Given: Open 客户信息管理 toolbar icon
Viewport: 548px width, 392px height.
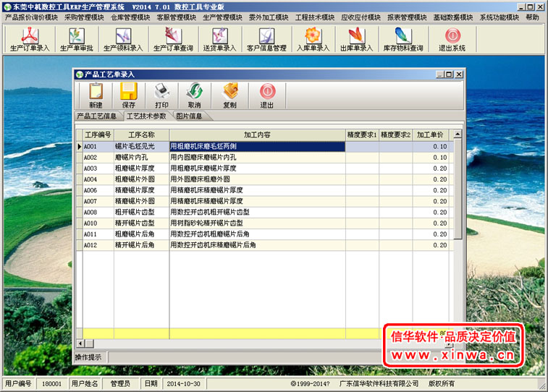Looking at the screenshot, I should (266, 40).
